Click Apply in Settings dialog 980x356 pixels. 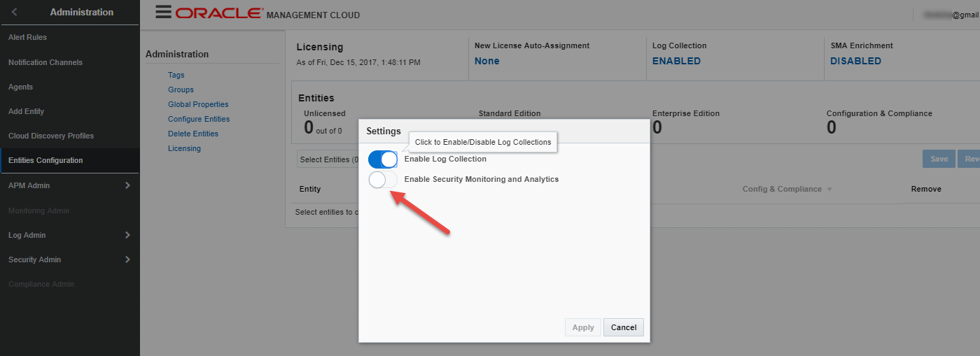[583, 327]
